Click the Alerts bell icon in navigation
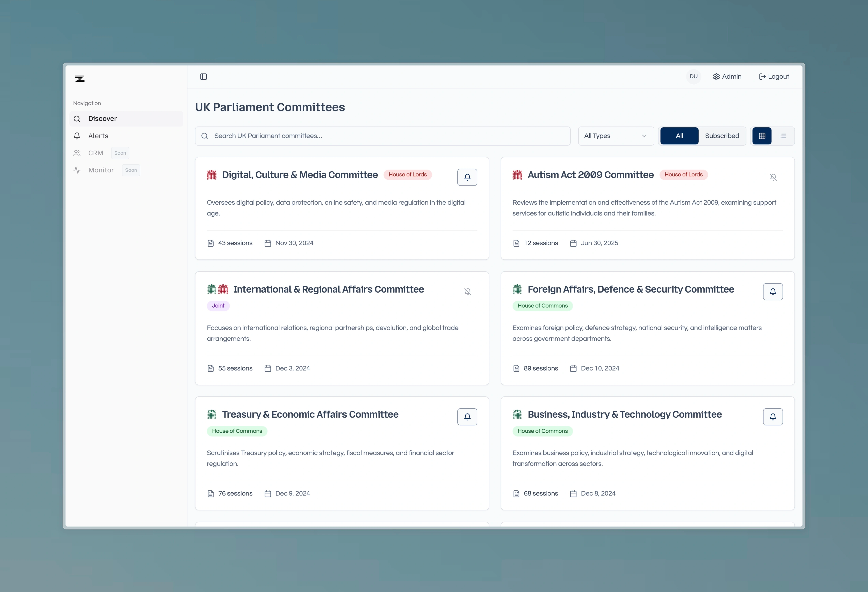This screenshot has height=592, width=868. (x=77, y=136)
